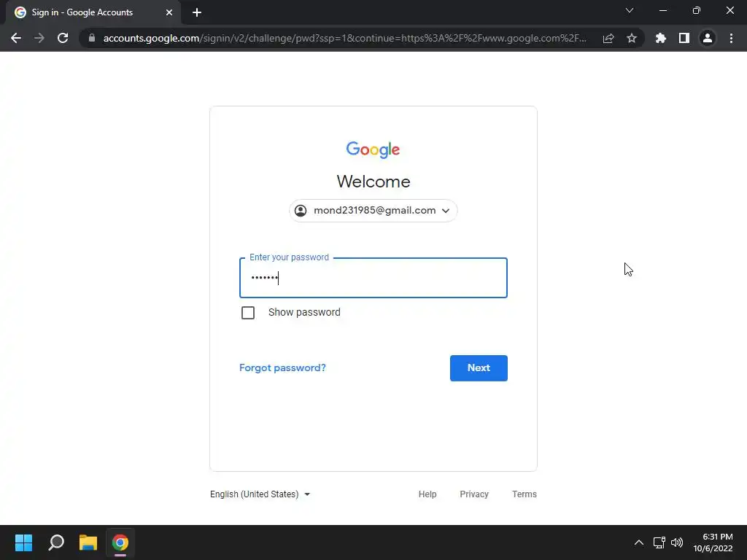Screen dimensions: 747x560
Task: Toggle Chrome side panel
Action: click(x=684, y=38)
